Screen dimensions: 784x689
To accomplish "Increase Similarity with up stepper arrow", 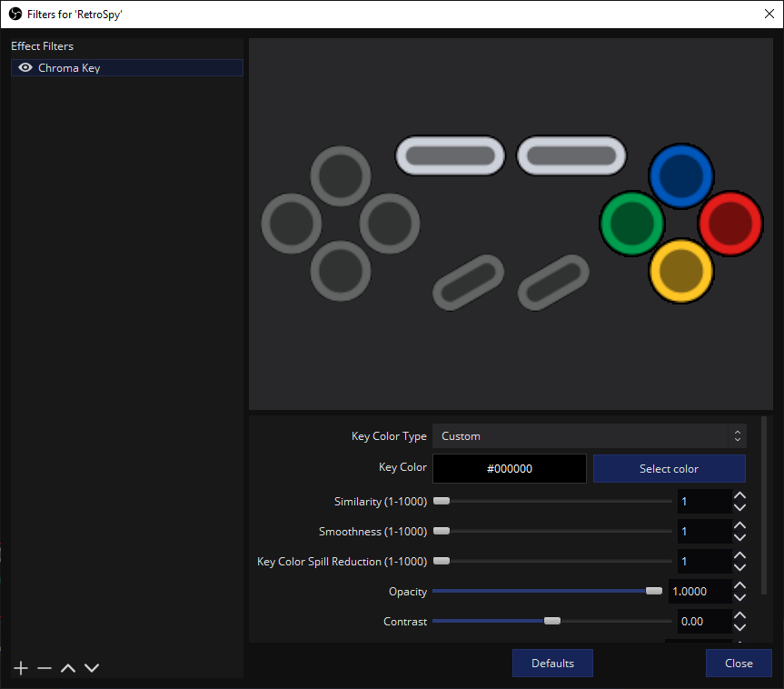I will 739,495.
